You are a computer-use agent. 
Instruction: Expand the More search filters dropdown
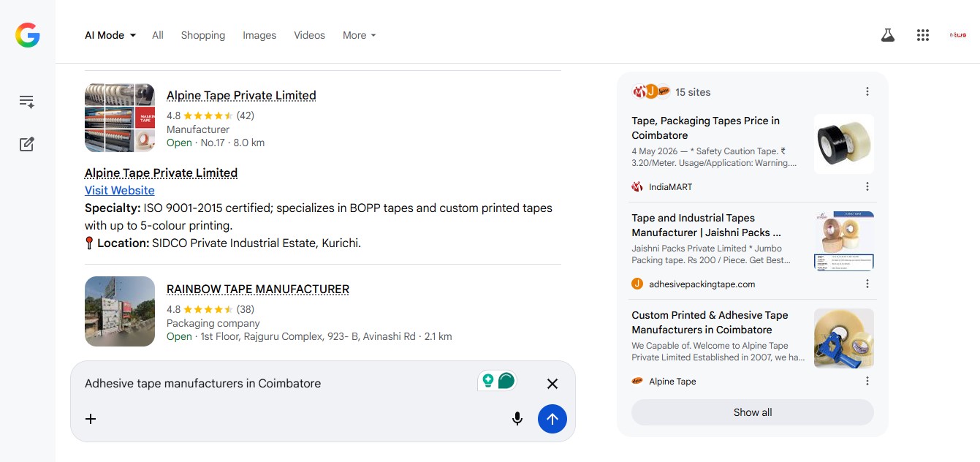pyautogui.click(x=360, y=35)
